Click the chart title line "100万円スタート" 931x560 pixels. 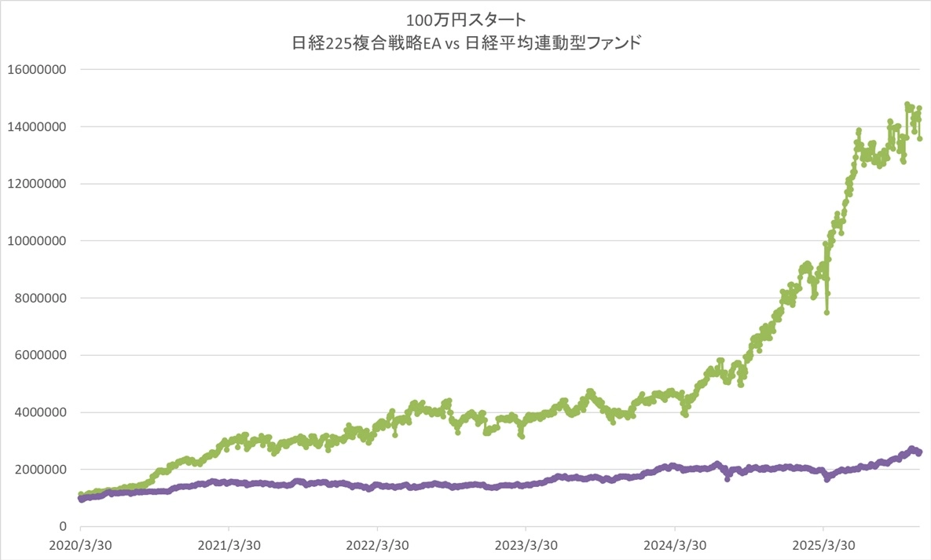pyautogui.click(x=466, y=19)
